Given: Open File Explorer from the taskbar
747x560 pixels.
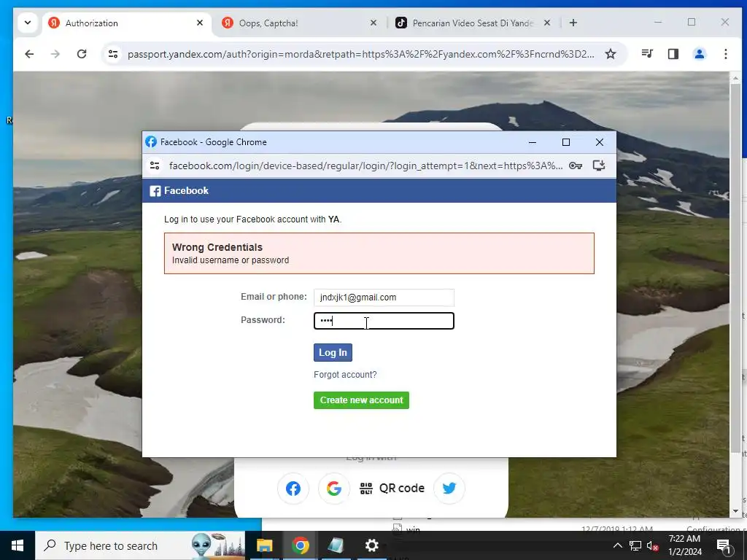Looking at the screenshot, I should point(264,545).
